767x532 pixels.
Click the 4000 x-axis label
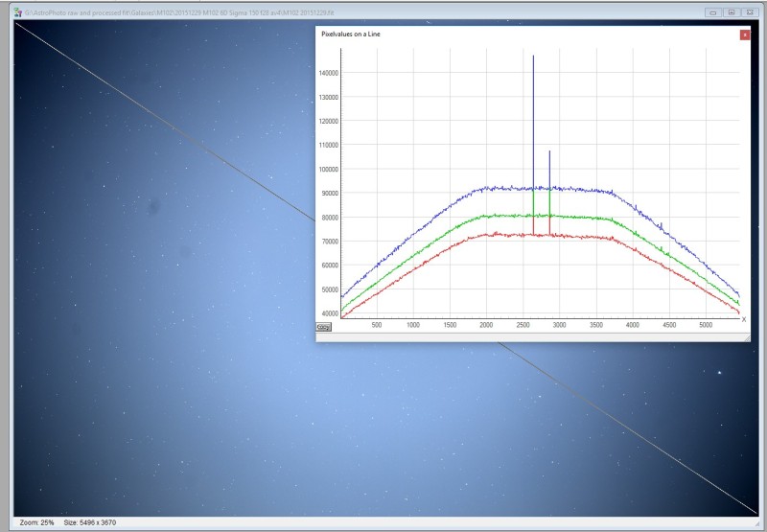point(633,325)
